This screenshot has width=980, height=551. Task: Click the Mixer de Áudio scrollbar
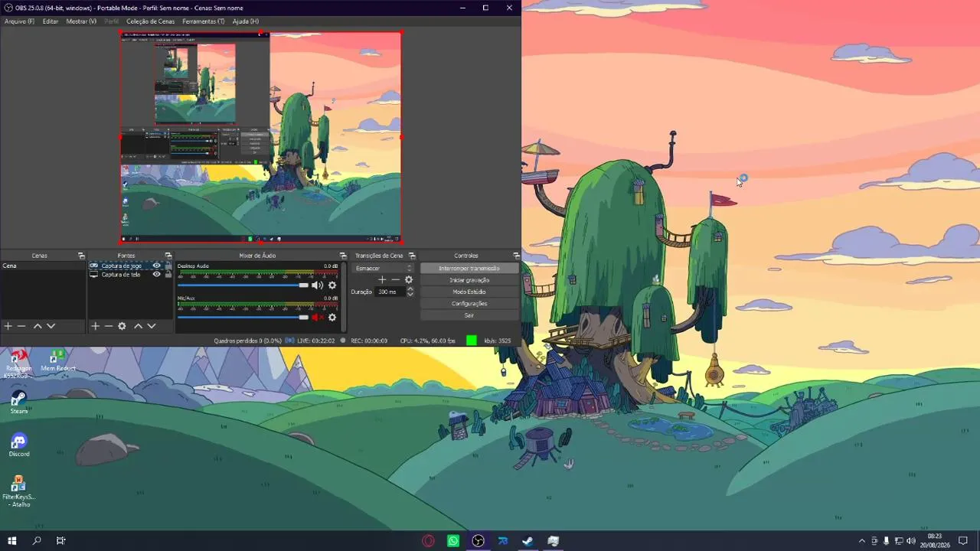click(342, 297)
